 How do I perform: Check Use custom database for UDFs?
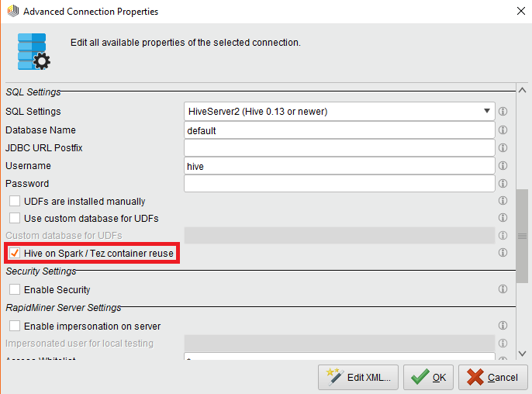point(15,219)
